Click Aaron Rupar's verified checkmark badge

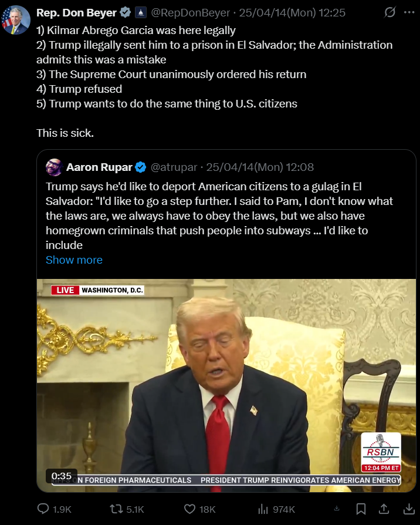tap(141, 167)
